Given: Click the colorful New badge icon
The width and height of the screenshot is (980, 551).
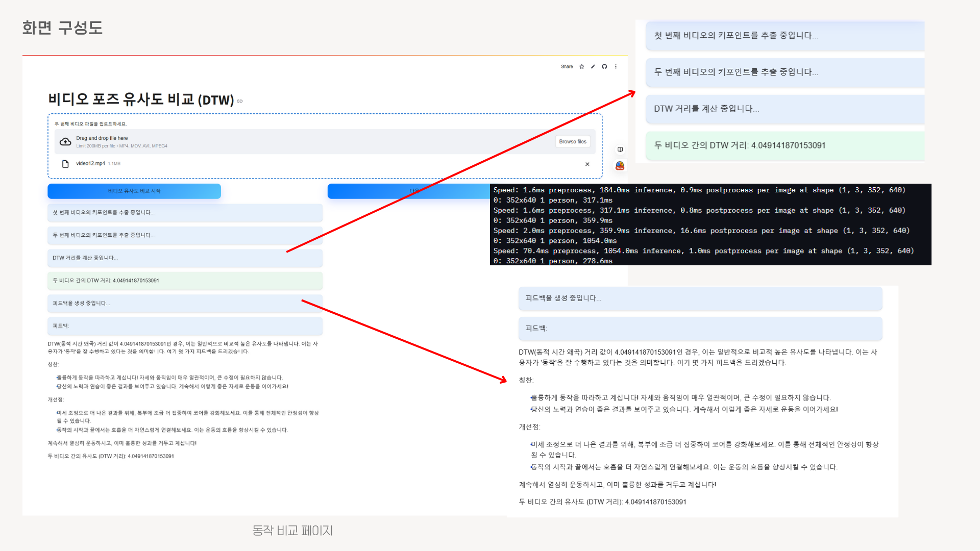Looking at the screenshot, I should (x=620, y=166).
